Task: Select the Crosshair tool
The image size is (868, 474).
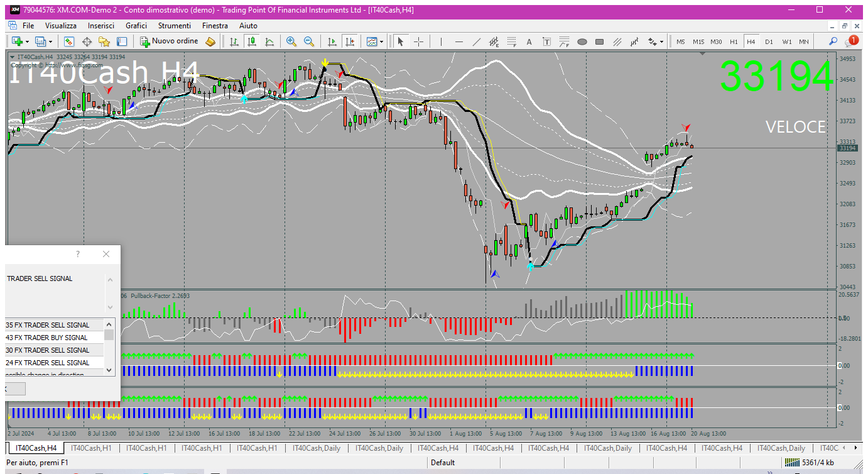Action: tap(418, 41)
